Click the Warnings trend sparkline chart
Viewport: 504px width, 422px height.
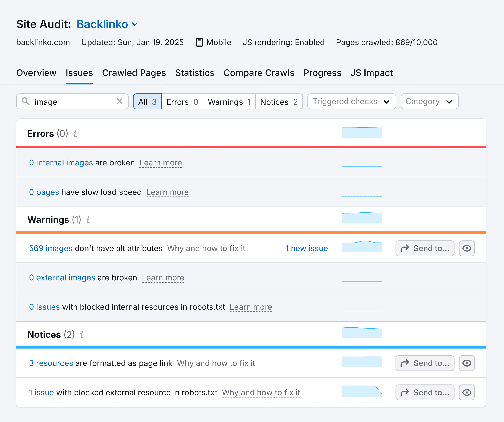click(362, 218)
